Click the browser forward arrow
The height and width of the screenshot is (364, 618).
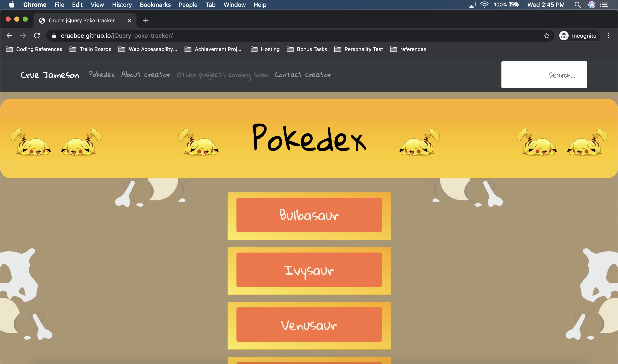point(23,36)
